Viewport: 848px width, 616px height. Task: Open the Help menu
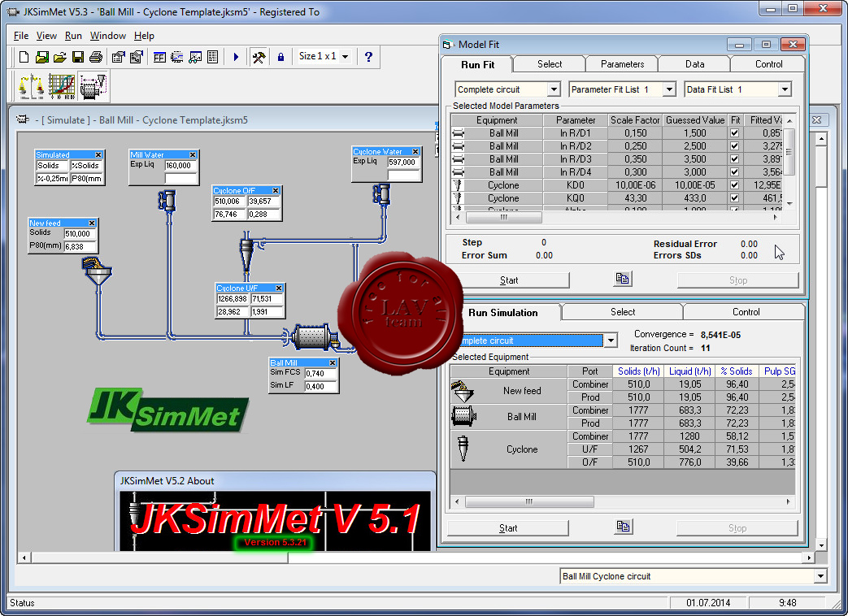144,36
